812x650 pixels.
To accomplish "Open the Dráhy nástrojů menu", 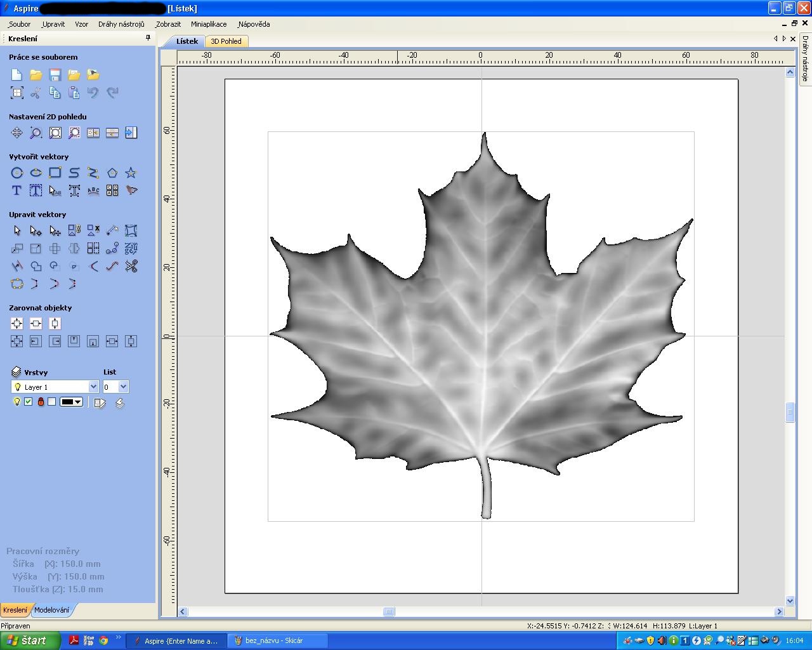I will point(121,24).
